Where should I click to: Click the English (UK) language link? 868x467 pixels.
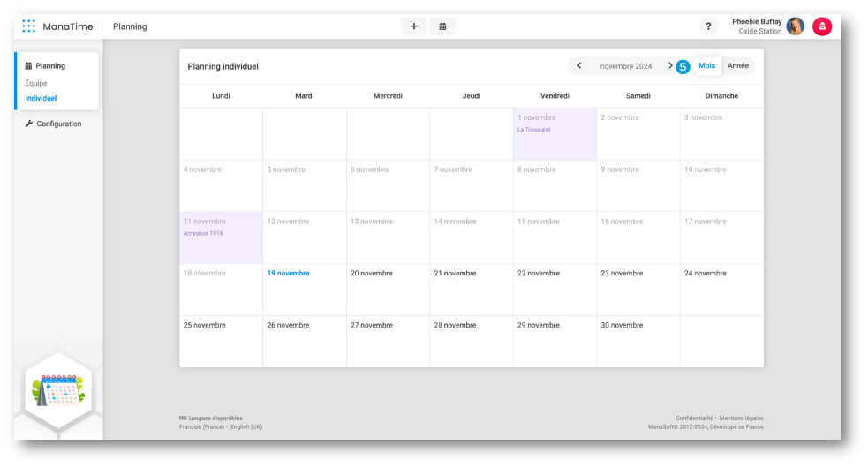(x=246, y=427)
